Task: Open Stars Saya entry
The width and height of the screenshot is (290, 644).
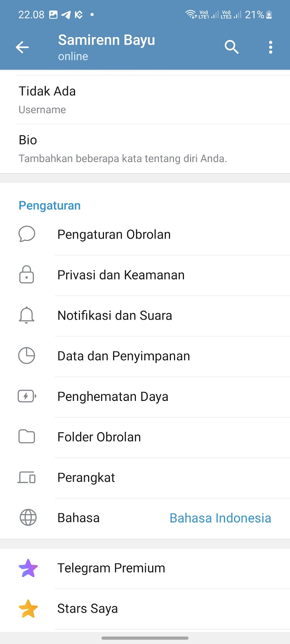Action: tap(87, 609)
